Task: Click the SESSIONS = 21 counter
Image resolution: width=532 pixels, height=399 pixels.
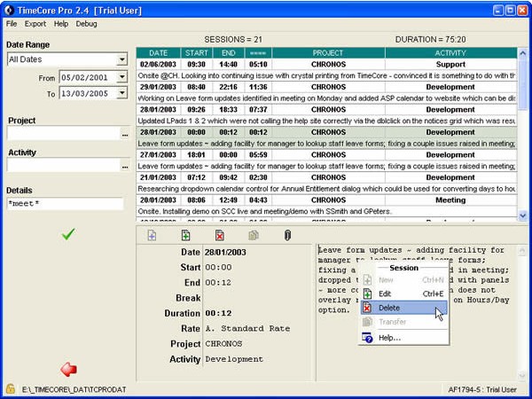Action: tap(233, 40)
